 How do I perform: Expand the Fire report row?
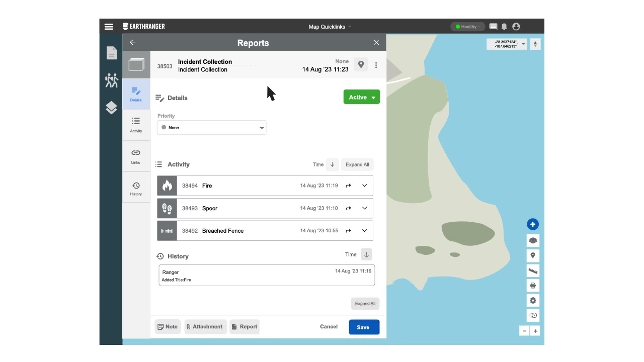[x=365, y=186]
